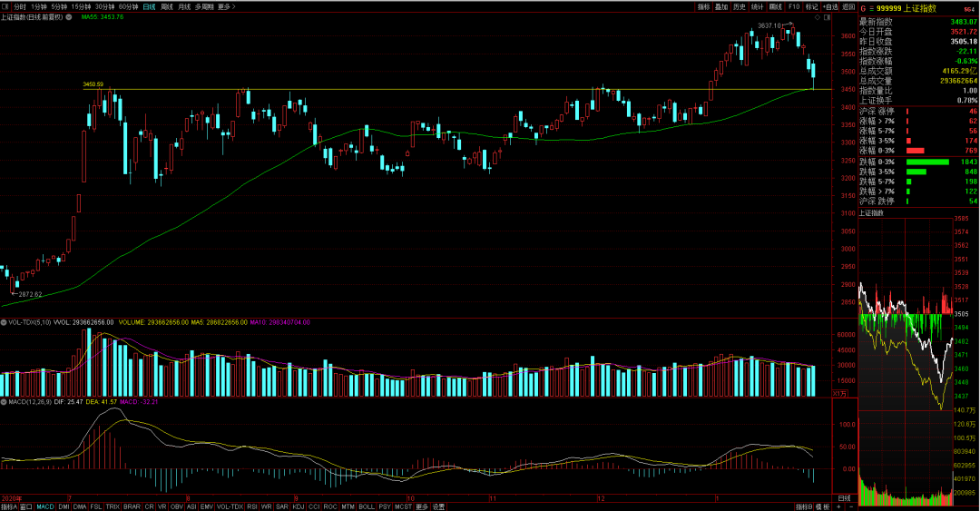980x511 pixels.
Task: Switch to 分时 intraday view
Action: point(19,7)
